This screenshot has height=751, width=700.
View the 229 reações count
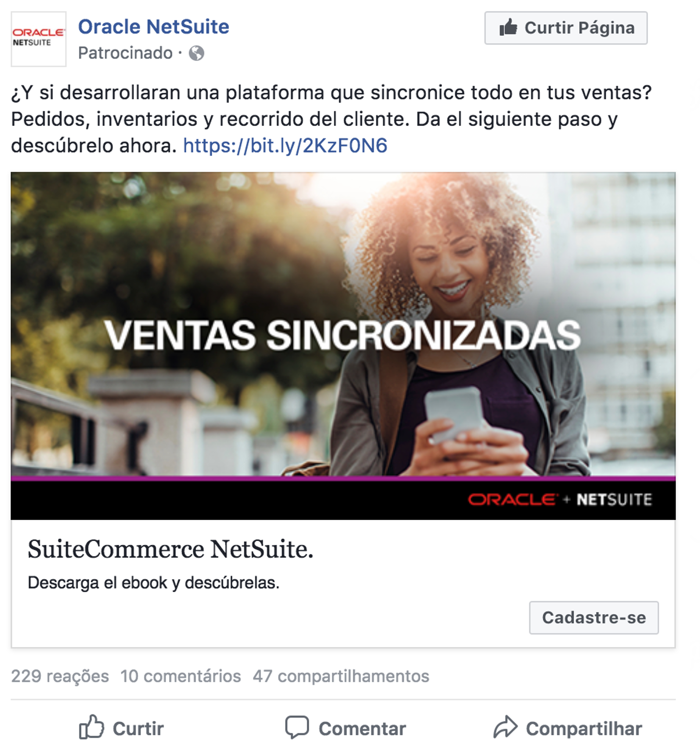[60, 676]
